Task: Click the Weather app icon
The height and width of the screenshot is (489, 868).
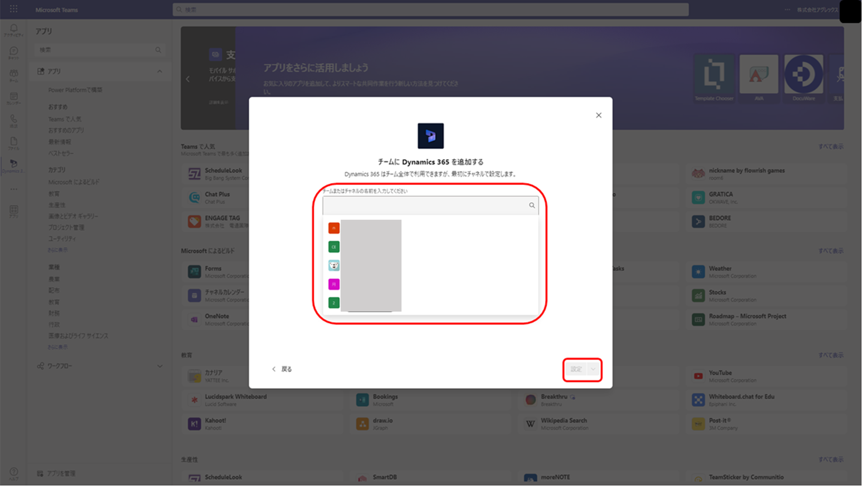Action: tap(698, 271)
